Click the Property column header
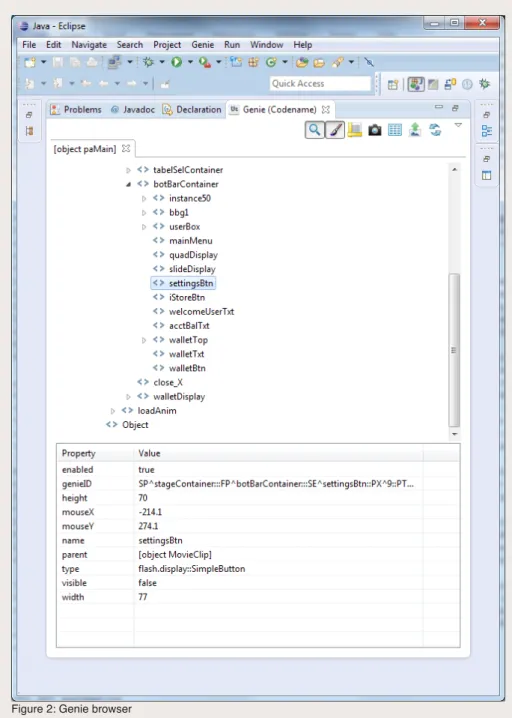 pyautogui.click(x=95, y=453)
